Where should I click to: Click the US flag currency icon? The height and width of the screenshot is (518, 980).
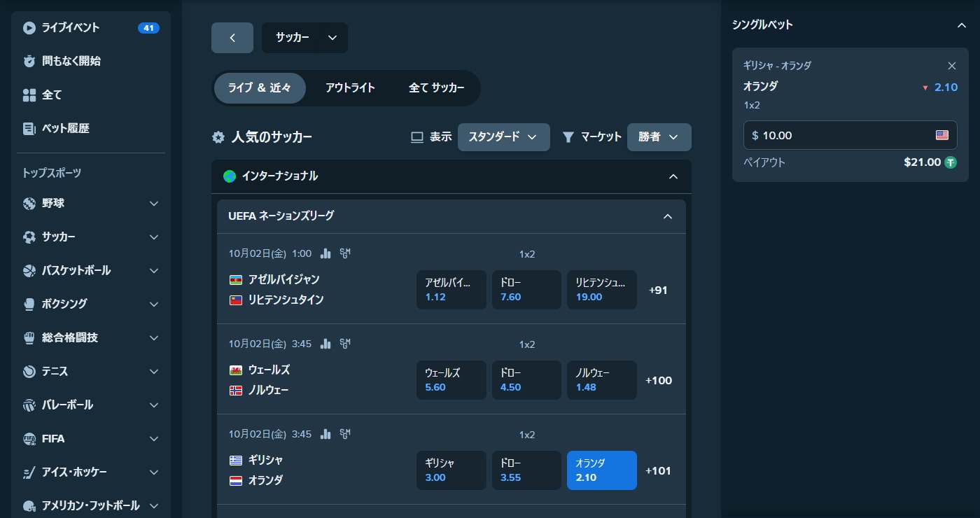point(942,136)
